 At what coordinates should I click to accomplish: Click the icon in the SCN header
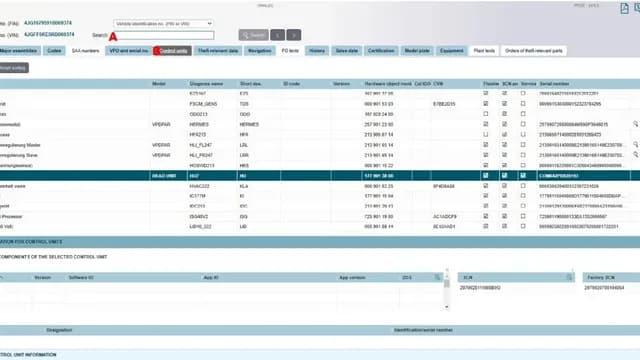point(569,278)
